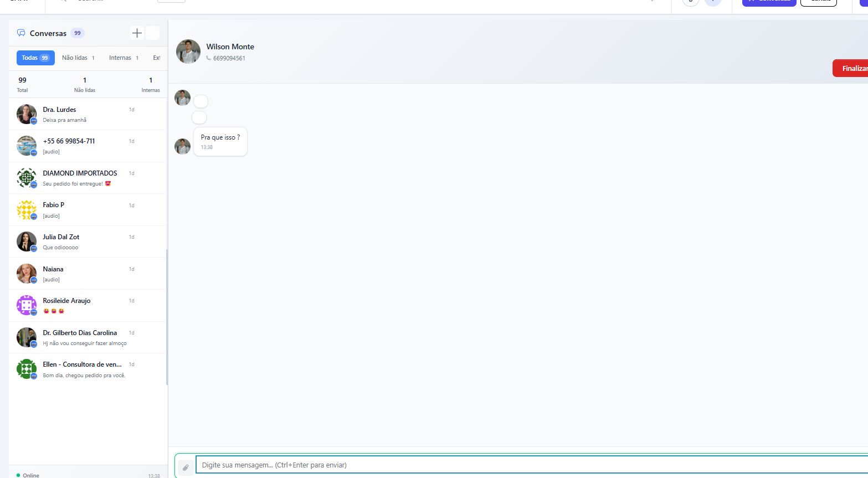
Task: Click the Conversas chat bubble icon
Action: tap(21, 33)
